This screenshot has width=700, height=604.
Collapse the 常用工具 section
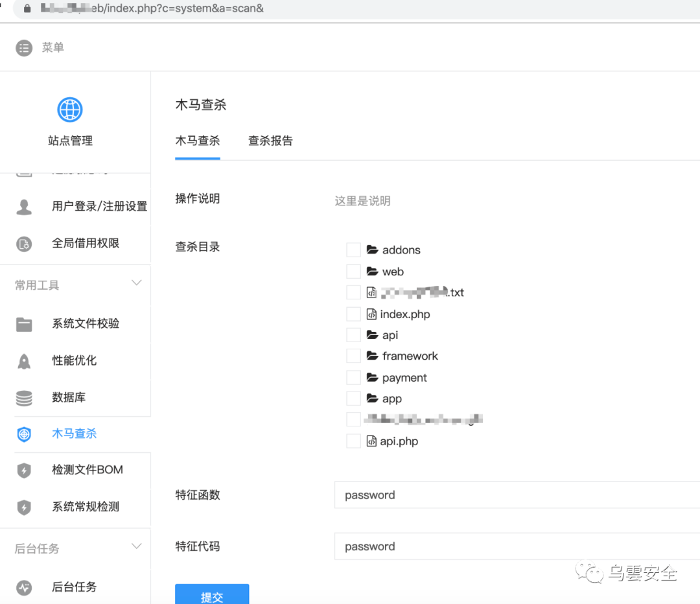(x=136, y=283)
